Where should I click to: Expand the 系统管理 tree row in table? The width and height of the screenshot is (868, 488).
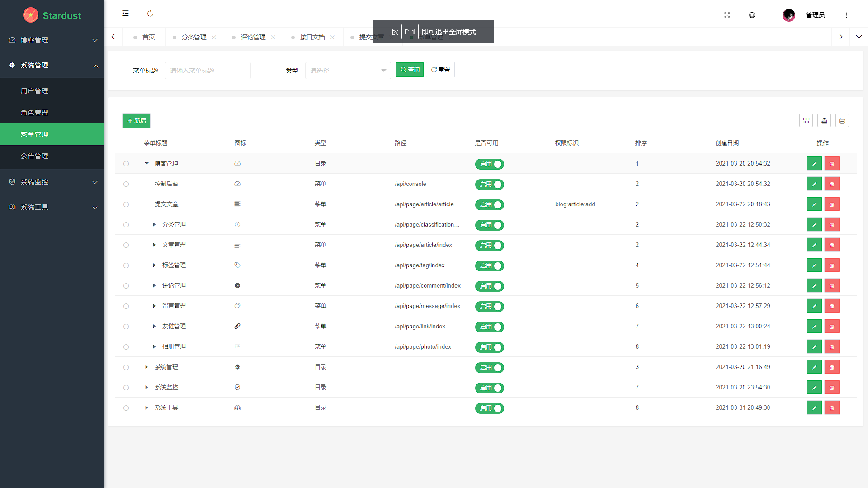[146, 367]
